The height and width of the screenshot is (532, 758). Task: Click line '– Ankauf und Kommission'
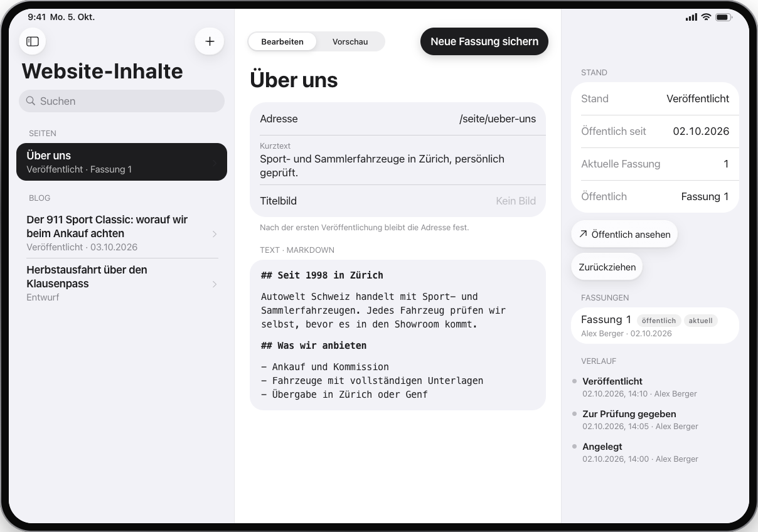pyautogui.click(x=325, y=367)
